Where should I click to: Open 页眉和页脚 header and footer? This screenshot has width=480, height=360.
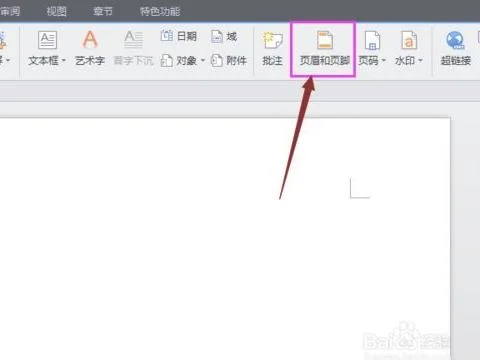click(324, 49)
